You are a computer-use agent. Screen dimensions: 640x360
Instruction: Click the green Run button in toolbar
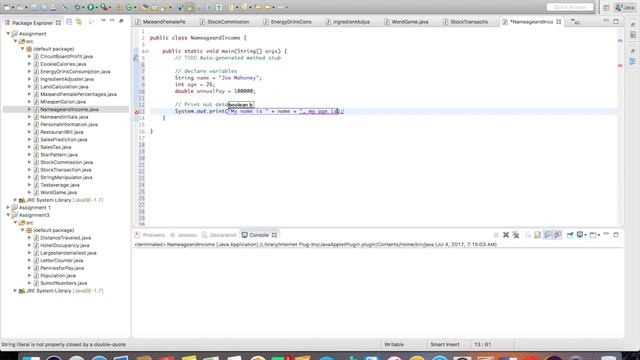pos(91,7)
